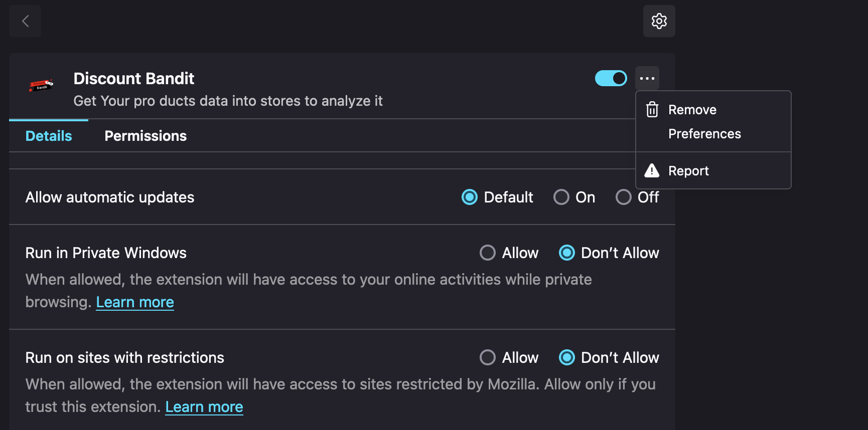This screenshot has width=868, height=430.
Task: Select Don't Allow for restricted sites
Action: tap(567, 357)
